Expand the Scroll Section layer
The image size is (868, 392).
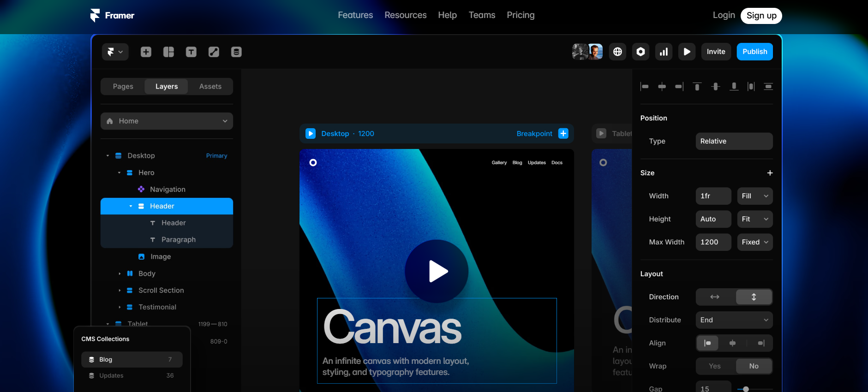(120, 291)
